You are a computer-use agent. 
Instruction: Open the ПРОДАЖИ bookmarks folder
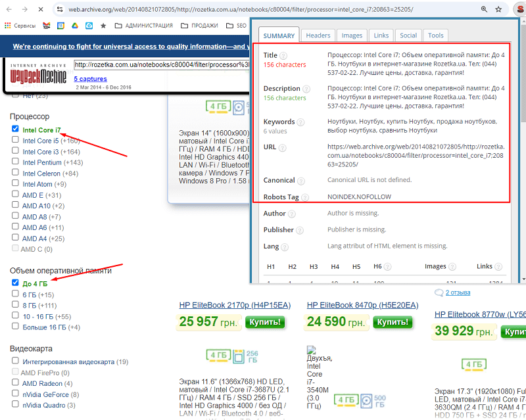click(x=199, y=26)
